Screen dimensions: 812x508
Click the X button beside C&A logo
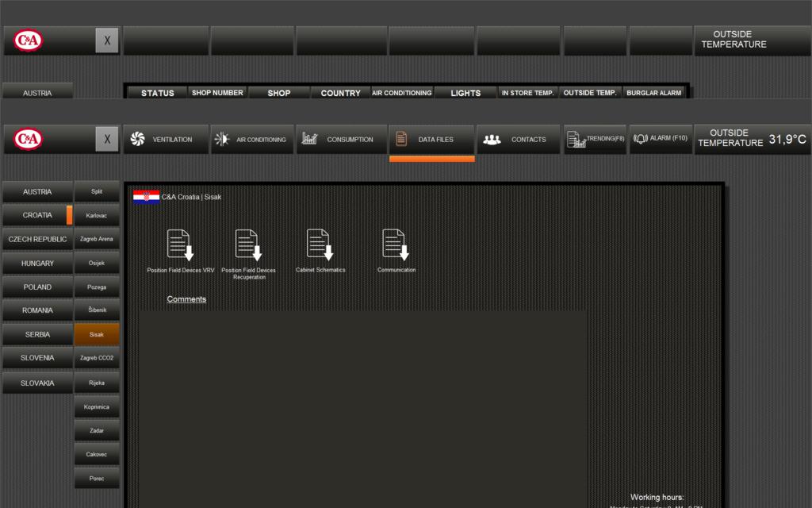(x=107, y=140)
